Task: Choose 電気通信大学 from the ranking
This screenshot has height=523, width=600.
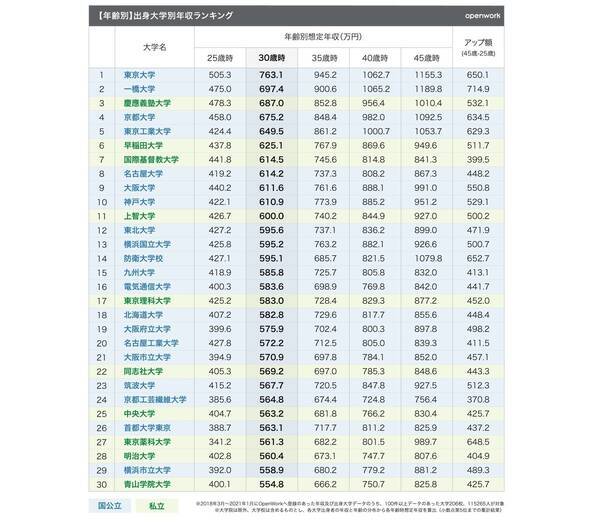Action: [x=147, y=287]
